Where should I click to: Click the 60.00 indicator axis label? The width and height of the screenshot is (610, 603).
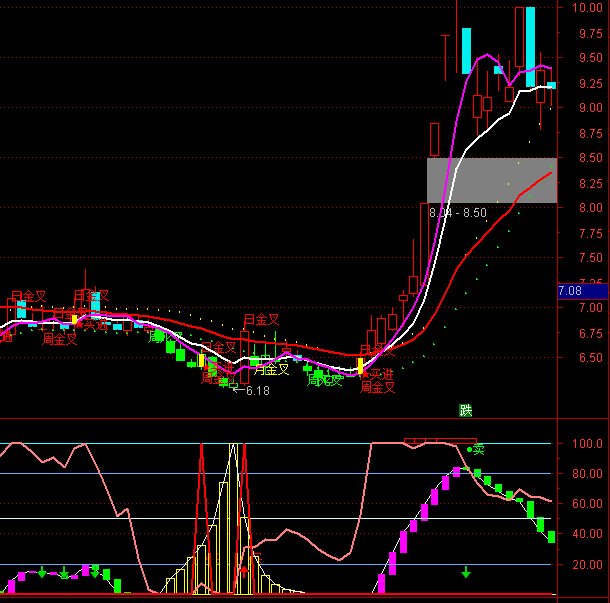(586, 504)
